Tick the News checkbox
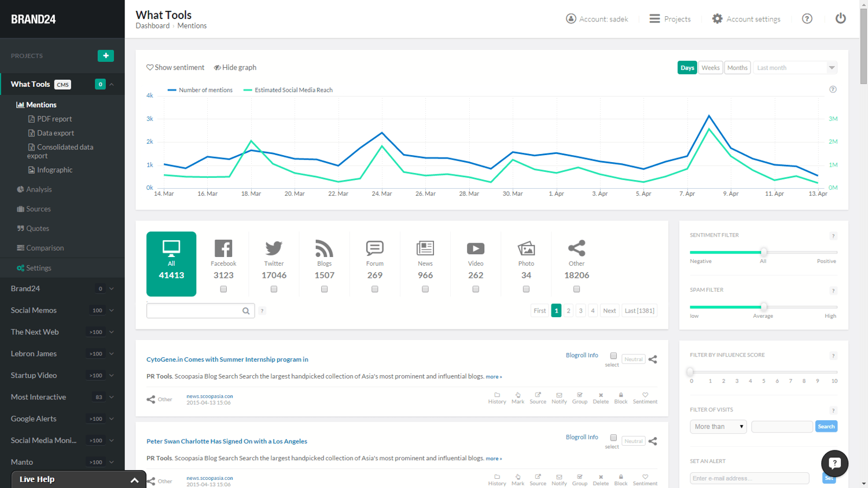Viewport: 868px width, 488px height. 425,289
